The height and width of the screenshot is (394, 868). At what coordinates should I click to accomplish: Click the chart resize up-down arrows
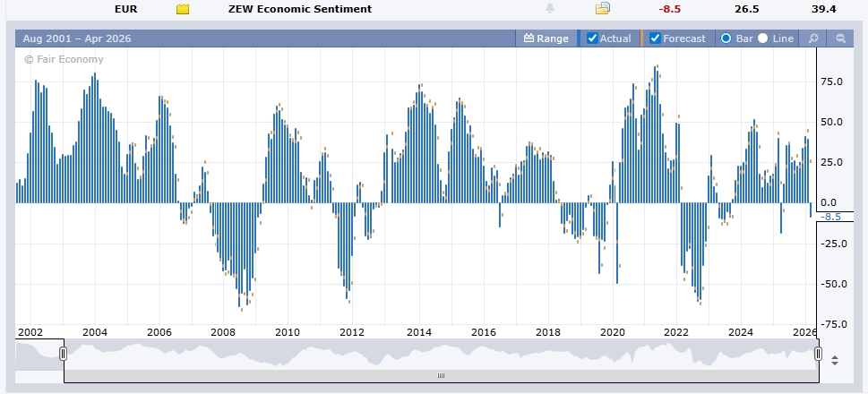[835, 361]
